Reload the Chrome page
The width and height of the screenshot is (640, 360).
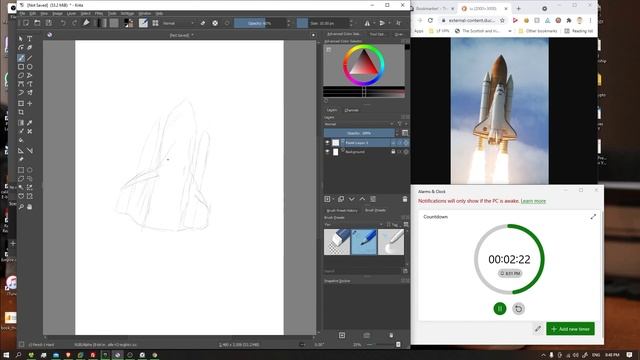coord(430,20)
